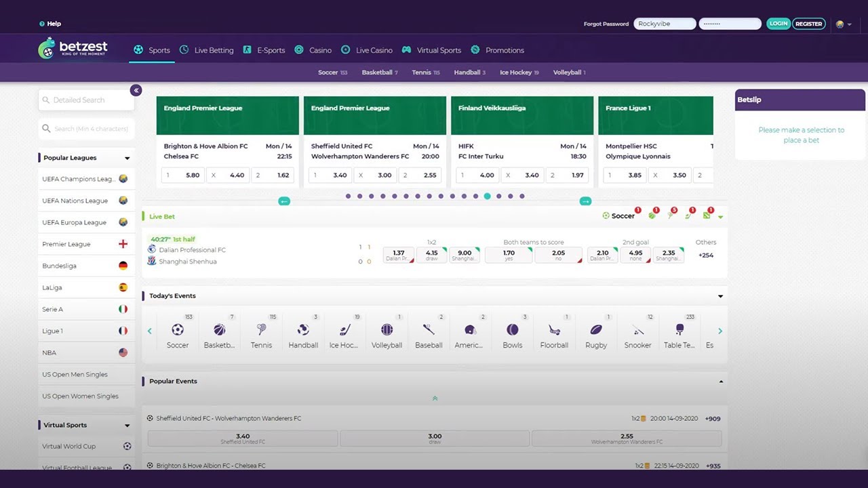
Task: Open the E-Sports tab
Action: point(264,50)
